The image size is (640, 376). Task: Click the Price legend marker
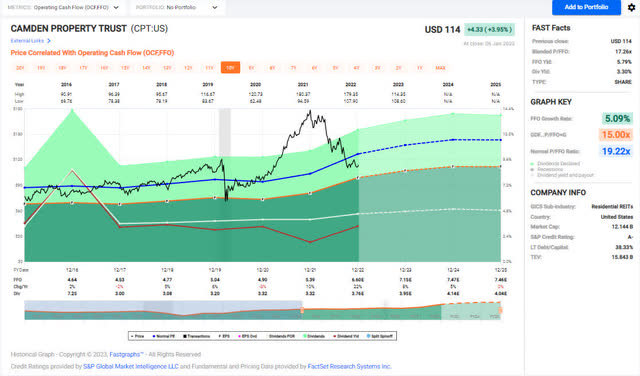(x=137, y=336)
